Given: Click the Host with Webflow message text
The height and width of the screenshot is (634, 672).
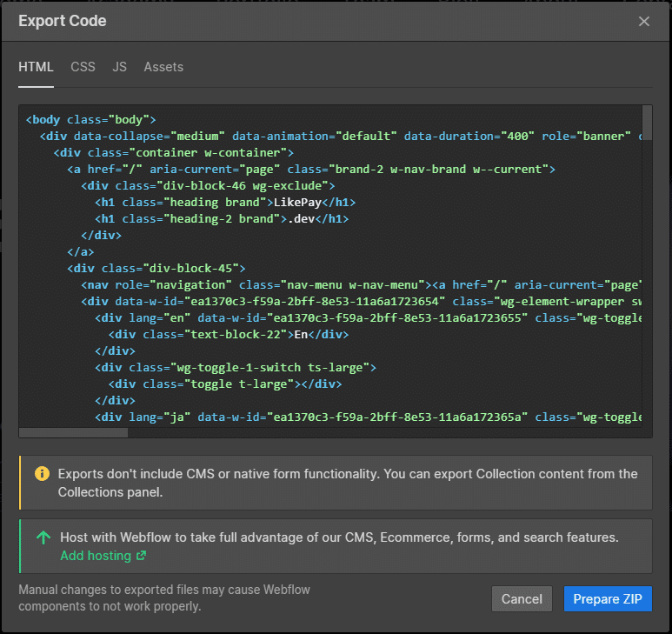Looking at the screenshot, I should [339, 537].
